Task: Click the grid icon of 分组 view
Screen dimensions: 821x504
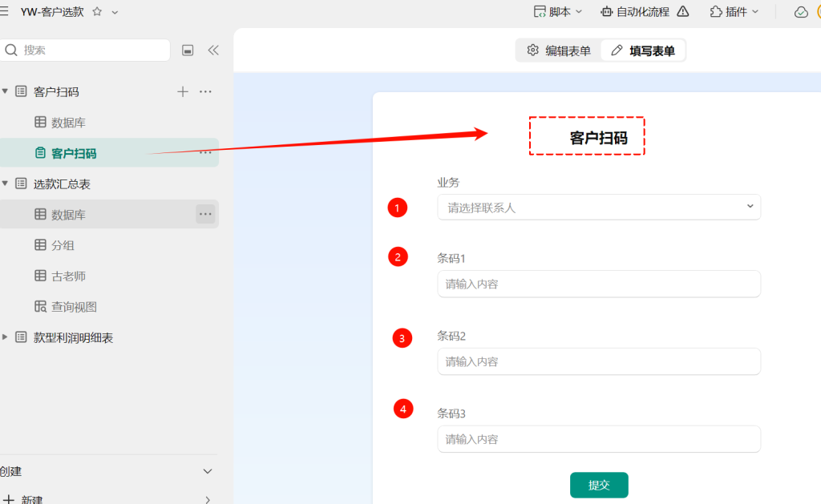Action: coord(40,245)
